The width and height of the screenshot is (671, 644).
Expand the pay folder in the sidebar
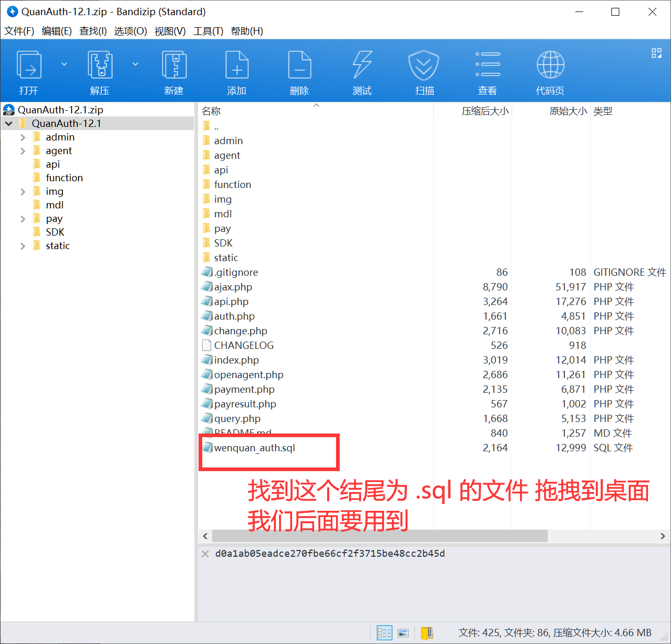23,218
